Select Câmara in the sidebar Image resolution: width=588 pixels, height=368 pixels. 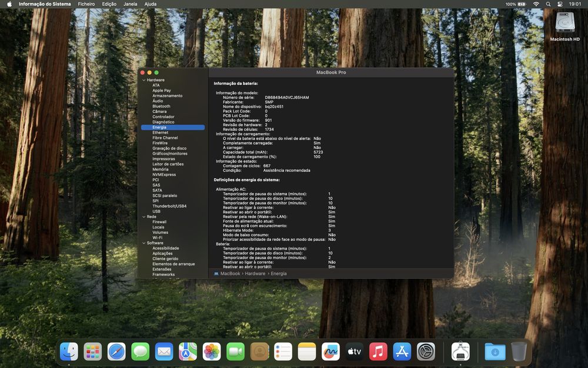(x=159, y=111)
